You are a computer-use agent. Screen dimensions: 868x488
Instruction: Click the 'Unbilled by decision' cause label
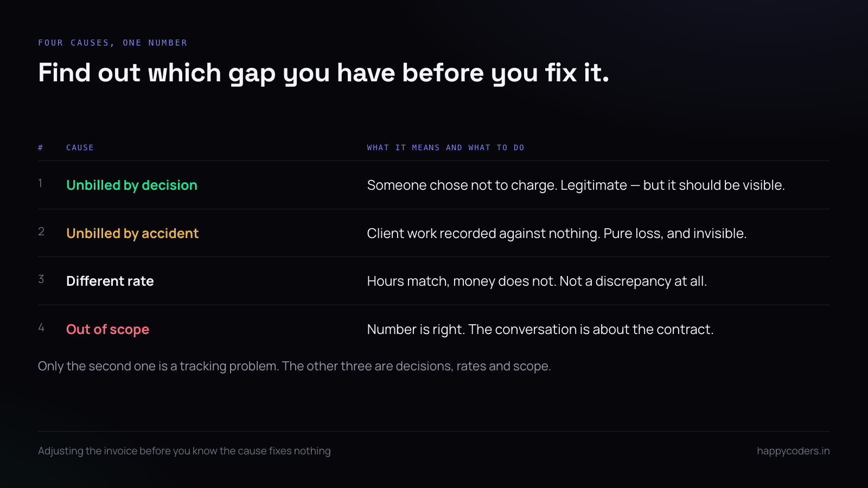tap(132, 185)
